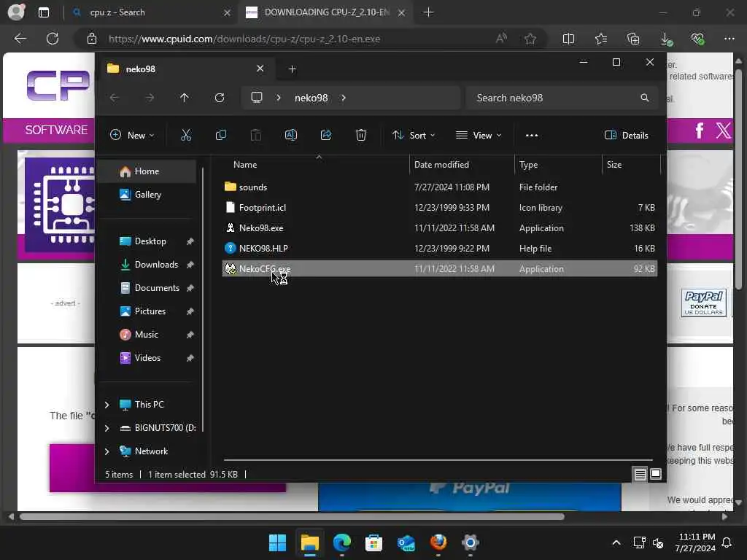Select the DOWNLOADING CPU-Z tab in Edge

pos(325,12)
